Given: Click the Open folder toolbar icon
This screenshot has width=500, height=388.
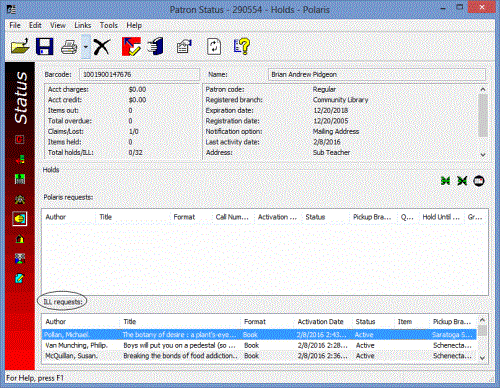Looking at the screenshot, I should coord(20,47).
